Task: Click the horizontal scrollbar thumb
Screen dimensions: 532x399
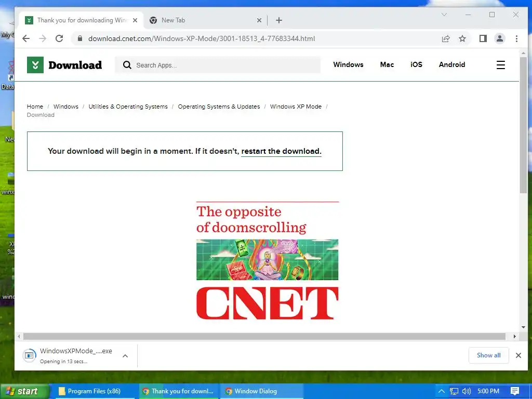Action: (264, 336)
